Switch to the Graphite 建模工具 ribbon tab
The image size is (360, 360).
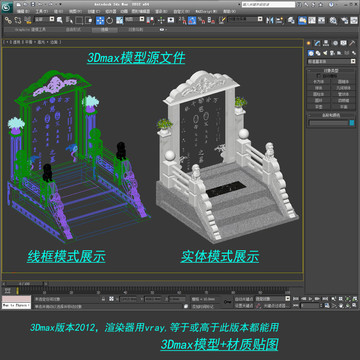pos(30,30)
